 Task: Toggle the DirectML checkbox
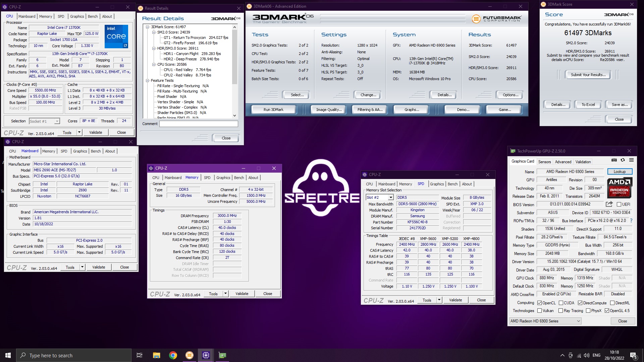tap(612, 303)
